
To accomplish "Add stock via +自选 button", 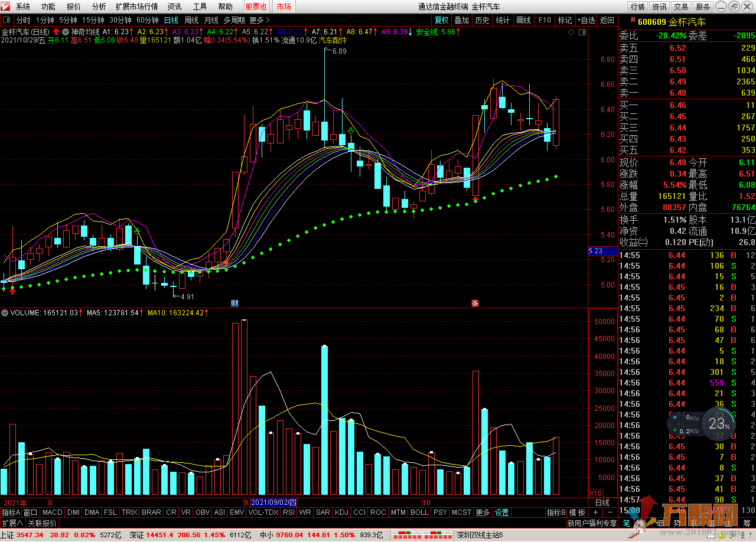I will 586,20.
